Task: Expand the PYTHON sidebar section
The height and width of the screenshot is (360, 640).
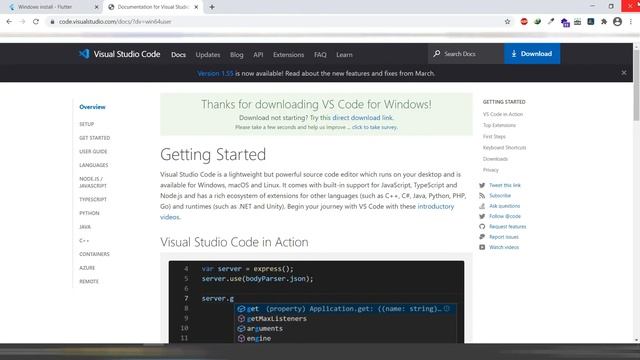Action: [x=89, y=213]
